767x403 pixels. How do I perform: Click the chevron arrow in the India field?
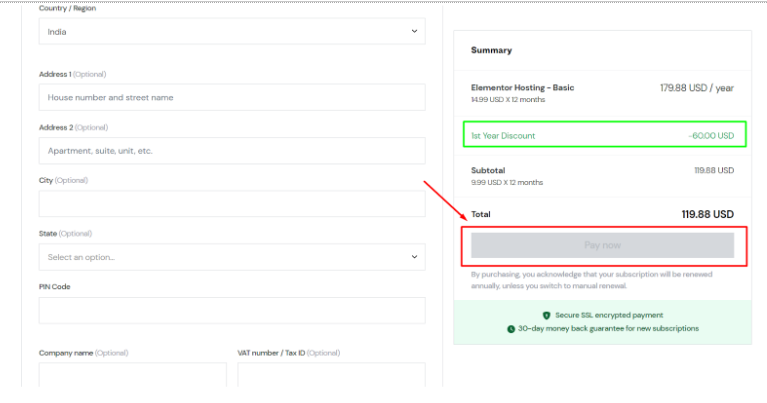(415, 32)
